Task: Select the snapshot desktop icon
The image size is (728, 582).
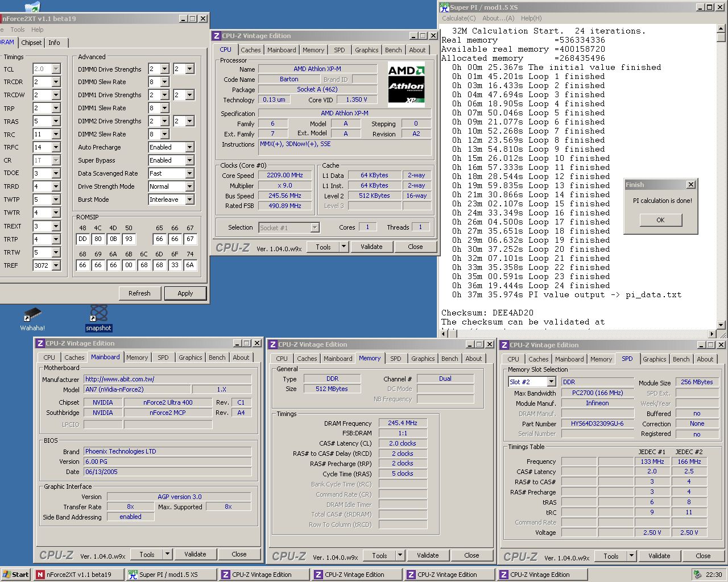Action: 98,318
